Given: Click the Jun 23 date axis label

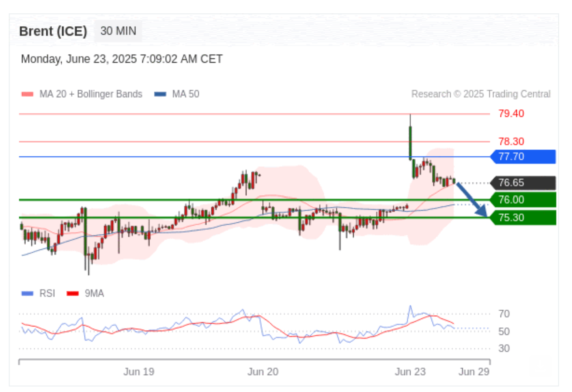Looking at the screenshot, I should pyautogui.click(x=410, y=372).
